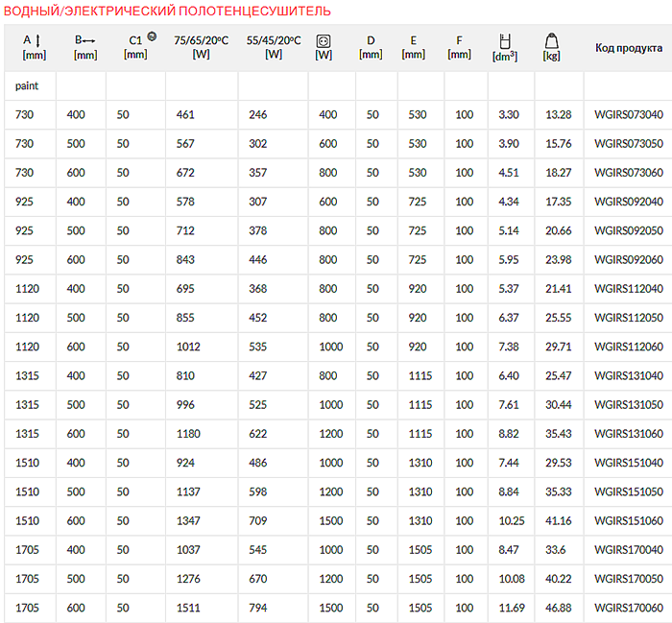Click the weight bag icon in header
672x623 pixels.
pyautogui.click(x=552, y=41)
